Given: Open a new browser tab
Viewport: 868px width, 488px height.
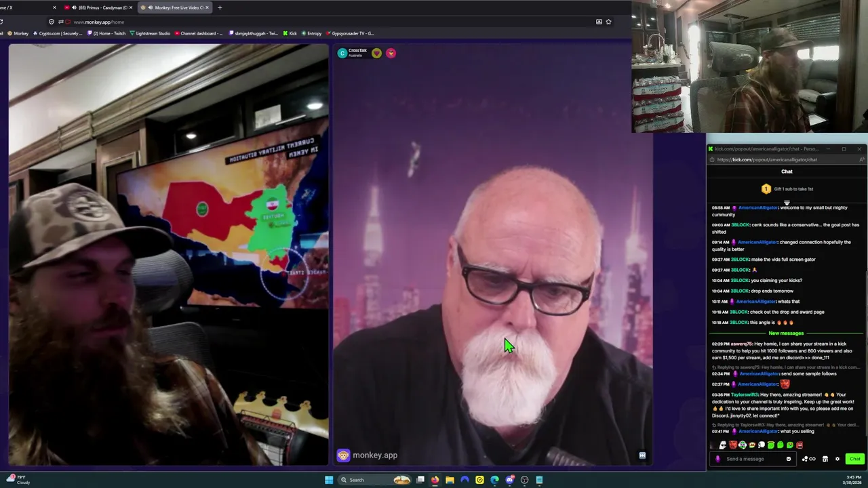Looking at the screenshot, I should tap(220, 7).
